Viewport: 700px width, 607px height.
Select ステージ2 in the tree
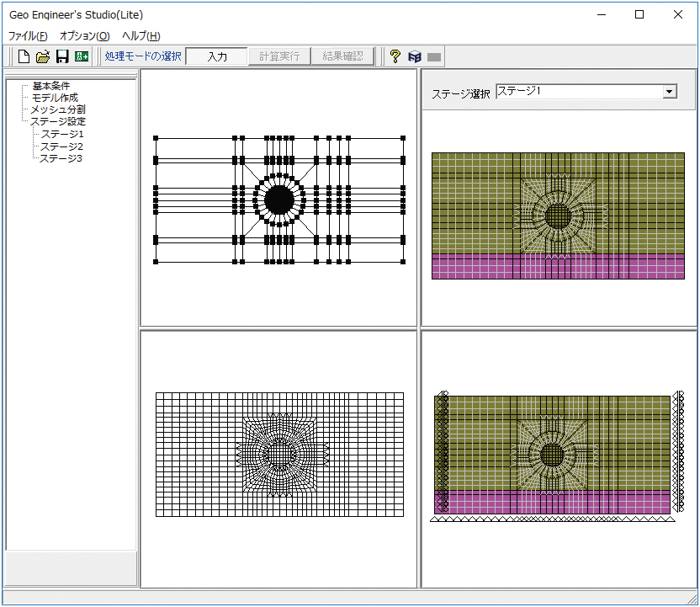[62, 146]
